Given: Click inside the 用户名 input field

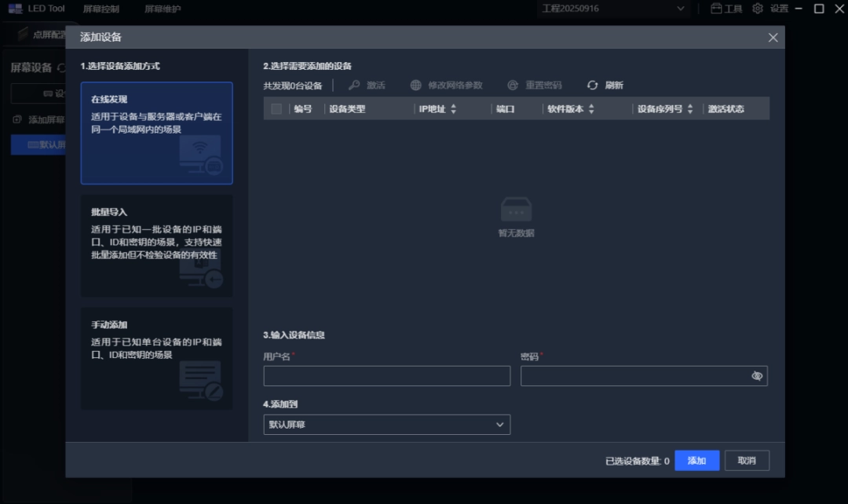Looking at the screenshot, I should 386,375.
